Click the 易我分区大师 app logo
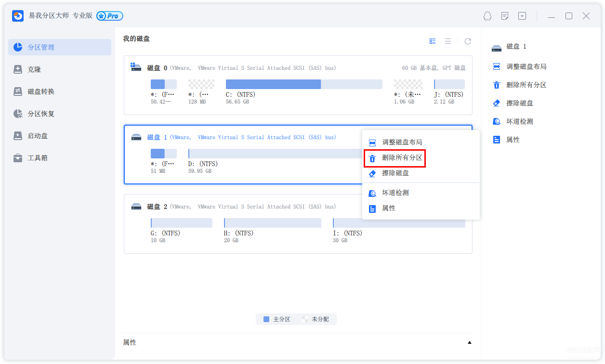This screenshot has height=364, width=605. click(x=18, y=16)
